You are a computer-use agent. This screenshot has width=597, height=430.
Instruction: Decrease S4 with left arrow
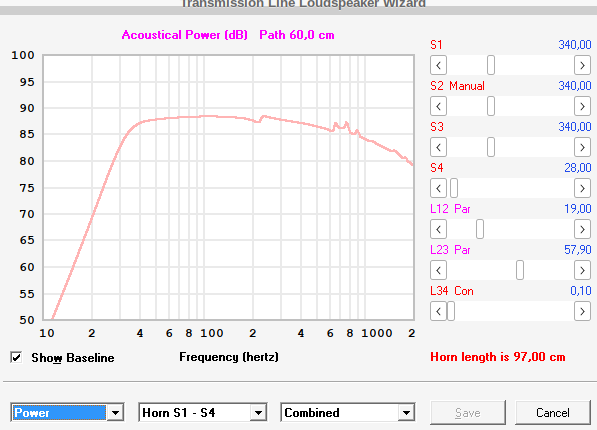pos(438,189)
